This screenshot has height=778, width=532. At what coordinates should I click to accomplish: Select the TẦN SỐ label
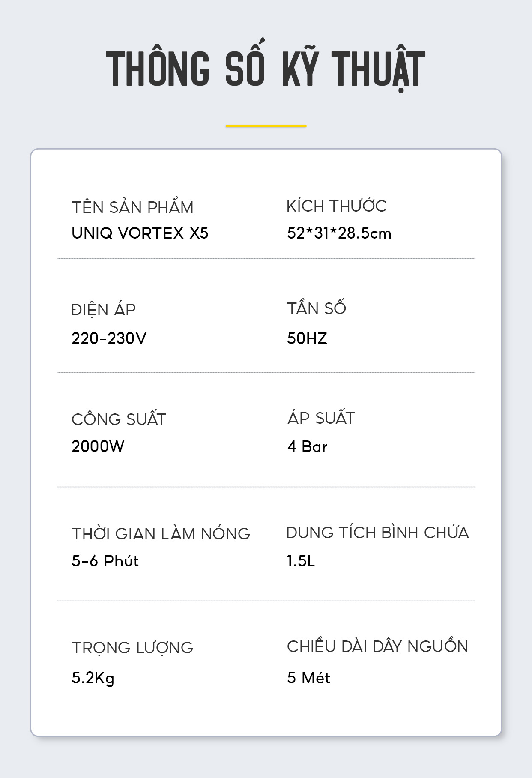pyautogui.click(x=317, y=307)
